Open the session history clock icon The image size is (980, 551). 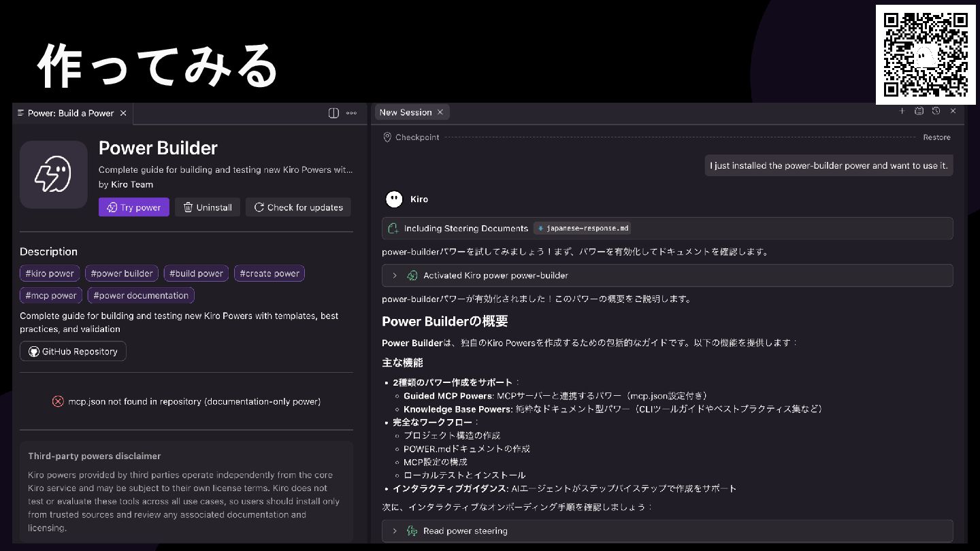coord(936,111)
